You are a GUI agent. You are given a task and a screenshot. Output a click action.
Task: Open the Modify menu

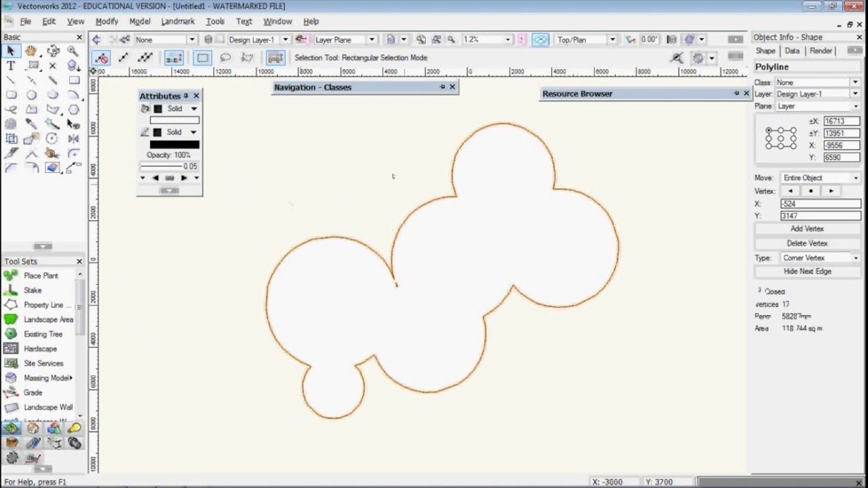[107, 22]
